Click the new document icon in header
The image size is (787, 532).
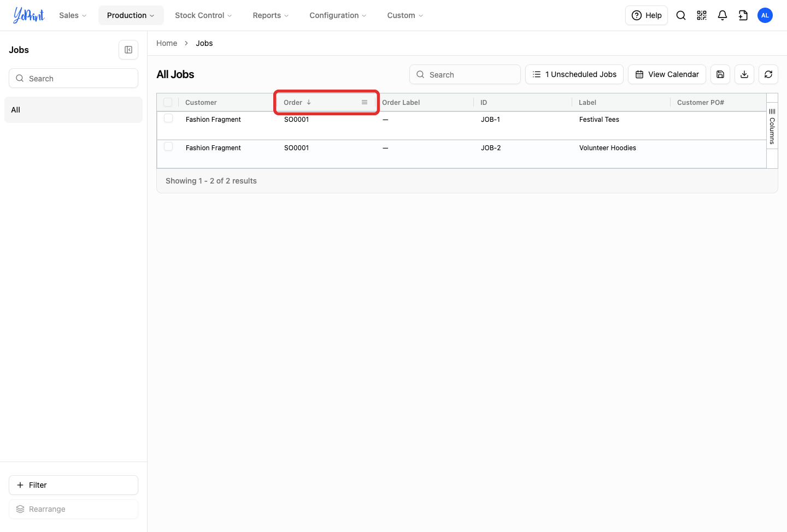click(743, 15)
